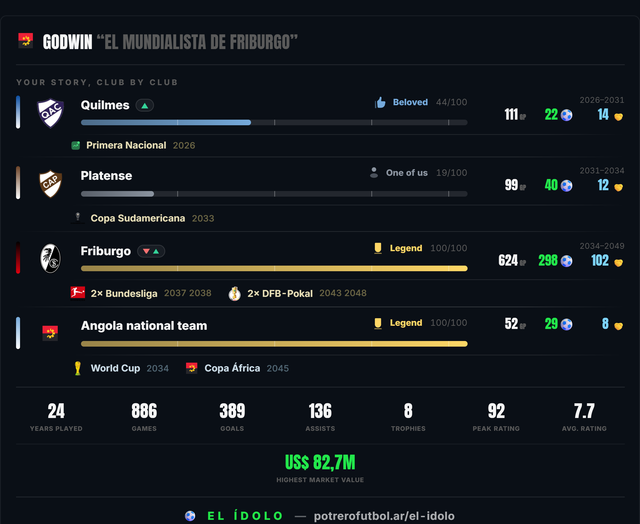Click the Angola national team flag icon
This screenshot has height=524, width=640.
click(x=50, y=333)
